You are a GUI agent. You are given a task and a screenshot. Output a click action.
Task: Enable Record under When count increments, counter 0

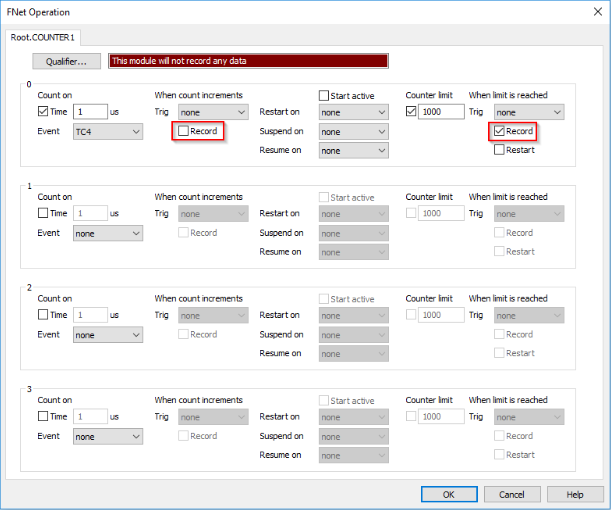pyautogui.click(x=183, y=131)
